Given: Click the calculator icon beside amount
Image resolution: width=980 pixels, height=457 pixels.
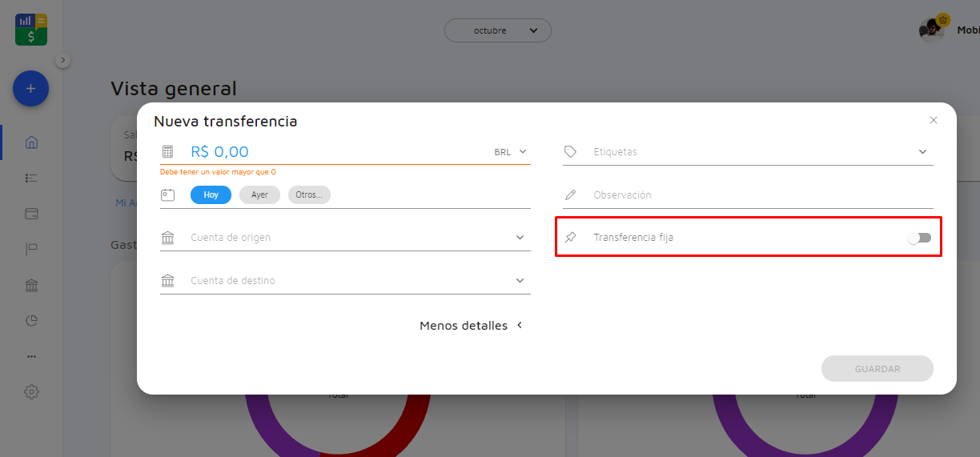Looking at the screenshot, I should click(167, 151).
